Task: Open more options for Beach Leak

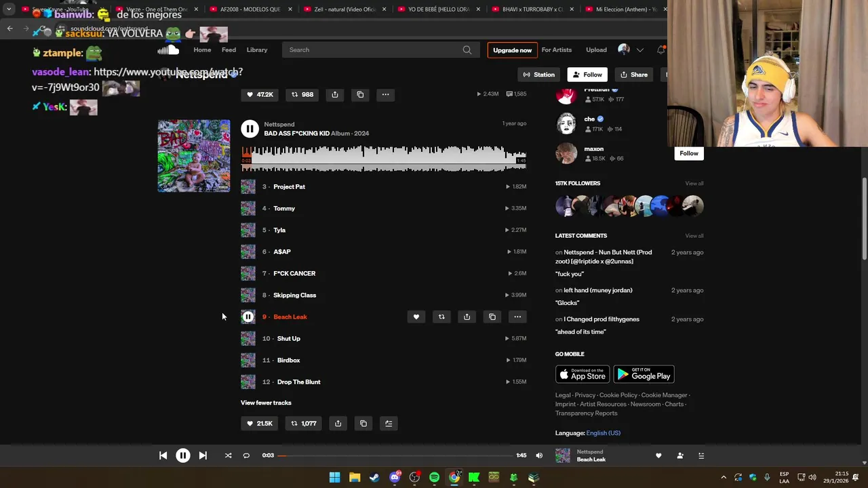Action: (x=517, y=317)
